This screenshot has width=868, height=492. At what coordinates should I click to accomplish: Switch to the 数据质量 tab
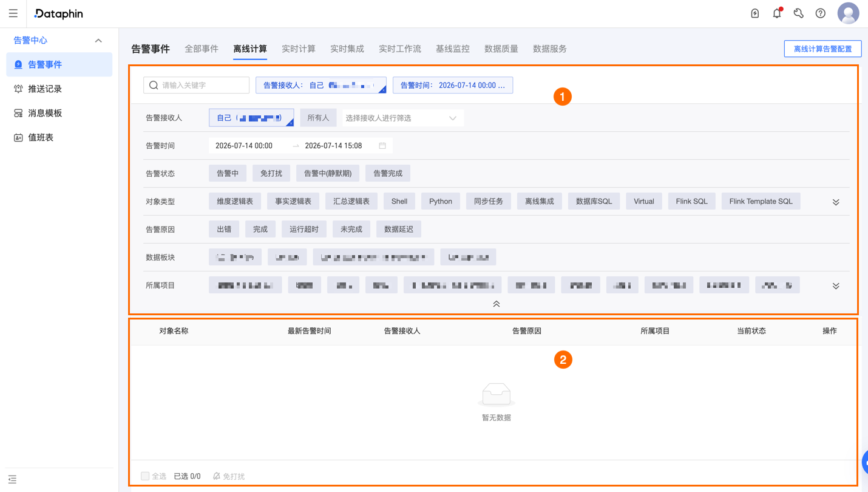click(x=501, y=49)
